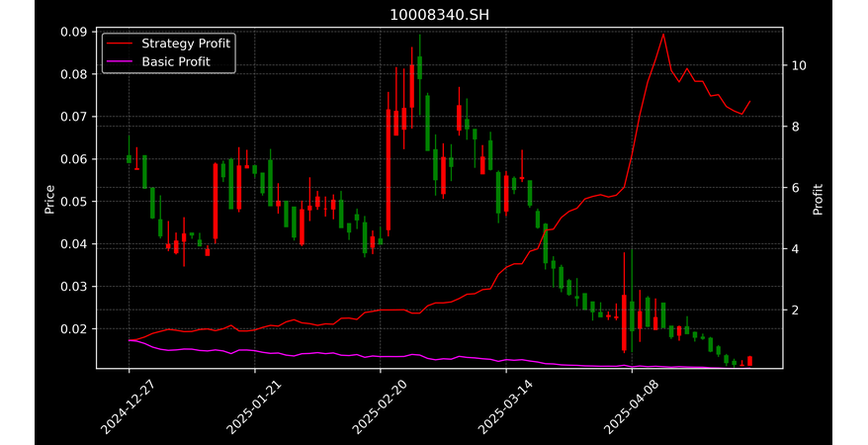Click the 10 profit tick label
This screenshot has width=868, height=445.
(x=798, y=65)
